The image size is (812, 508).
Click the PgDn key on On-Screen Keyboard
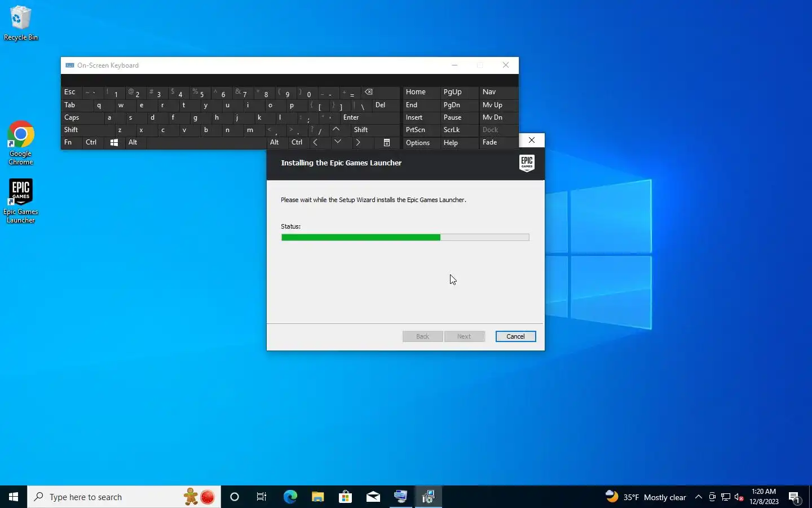[459, 105]
